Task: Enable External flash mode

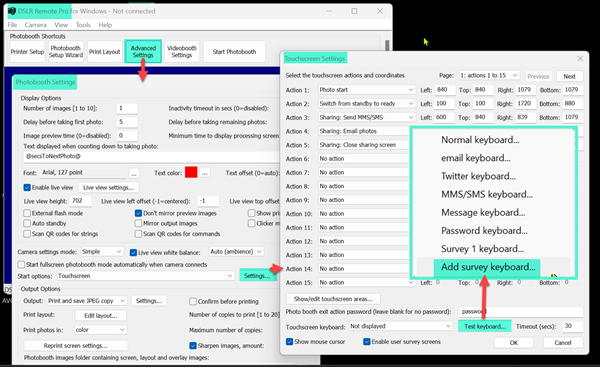Action: click(27, 213)
